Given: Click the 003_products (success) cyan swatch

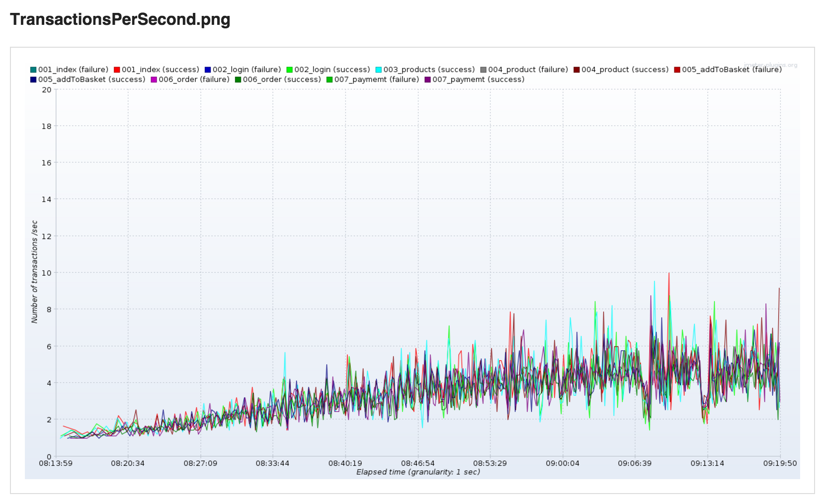Looking at the screenshot, I should tap(378, 70).
